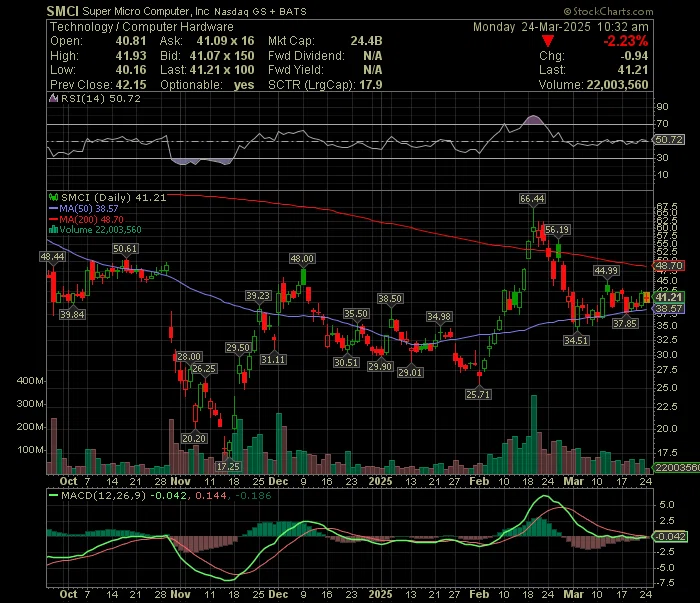Click the 20.20 low price label

(194, 439)
